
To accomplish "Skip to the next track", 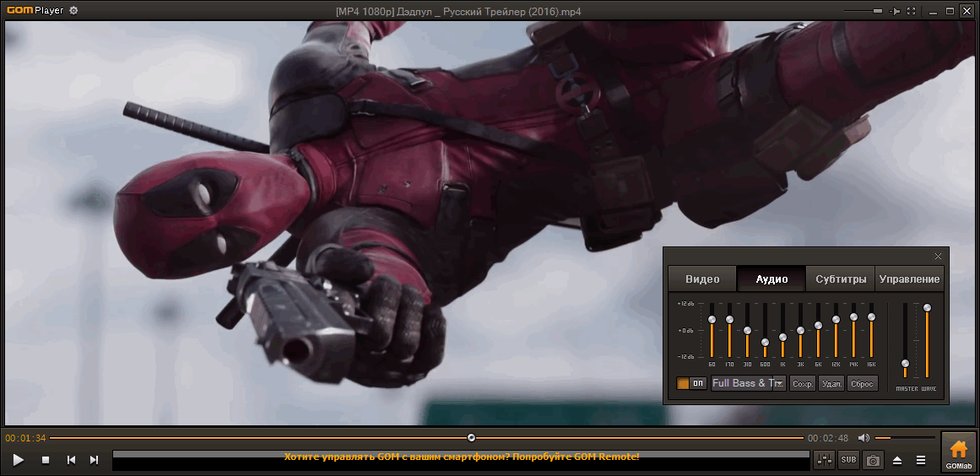I will (94, 460).
